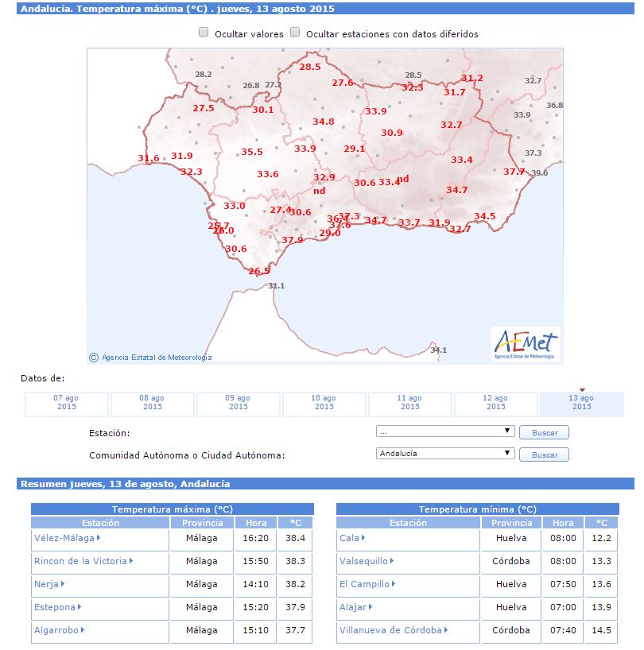Enable the Ocultar valores checkbox

point(204,33)
